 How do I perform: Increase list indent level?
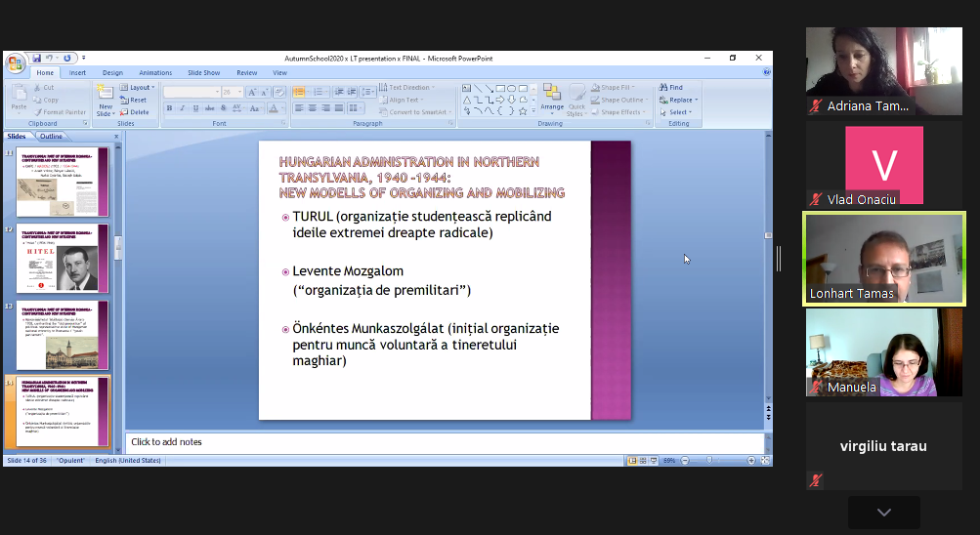pyautogui.click(x=352, y=92)
